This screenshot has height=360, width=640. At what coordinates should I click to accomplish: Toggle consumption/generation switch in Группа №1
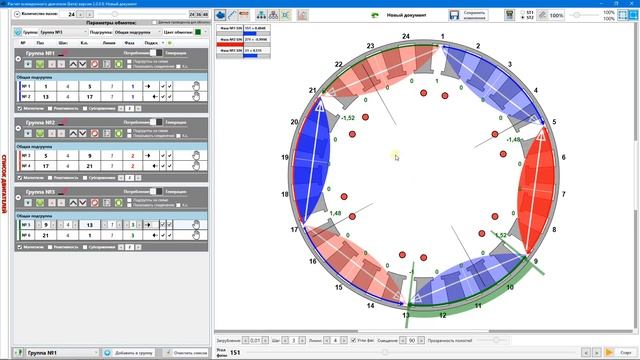tap(156, 53)
